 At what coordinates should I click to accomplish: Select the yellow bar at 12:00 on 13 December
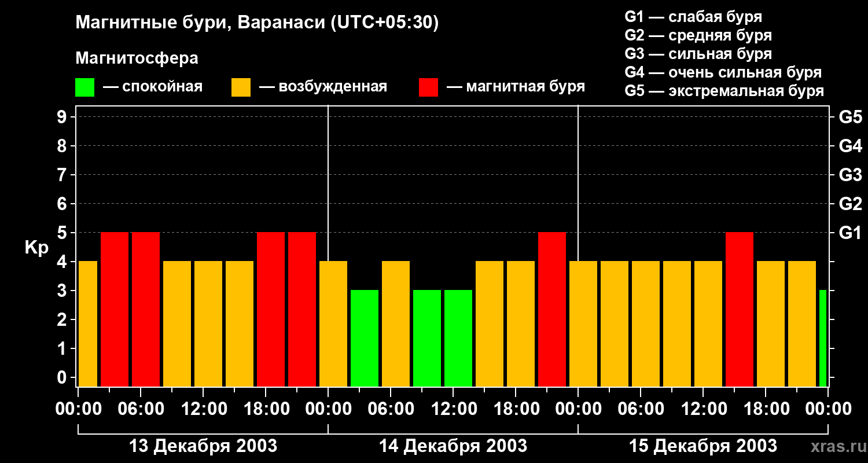[x=208, y=324]
